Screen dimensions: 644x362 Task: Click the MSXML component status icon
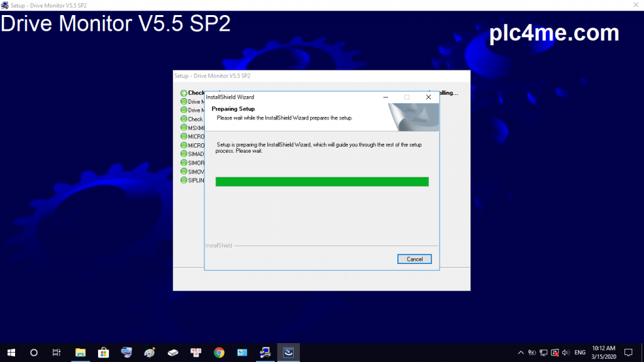184,128
